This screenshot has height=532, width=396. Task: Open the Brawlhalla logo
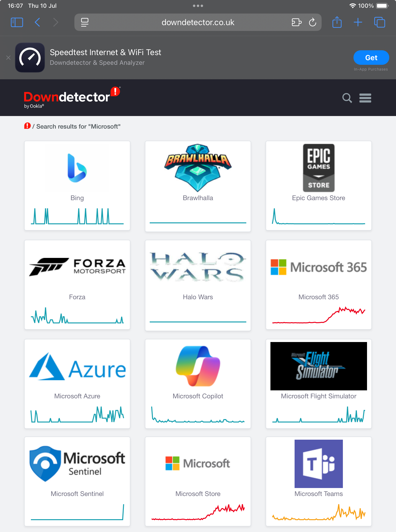[198, 168]
